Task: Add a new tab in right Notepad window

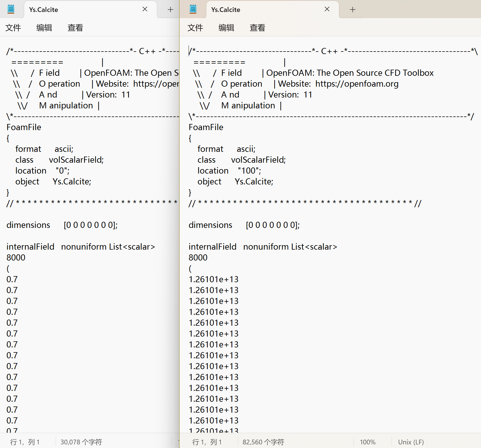Action: pyautogui.click(x=353, y=10)
